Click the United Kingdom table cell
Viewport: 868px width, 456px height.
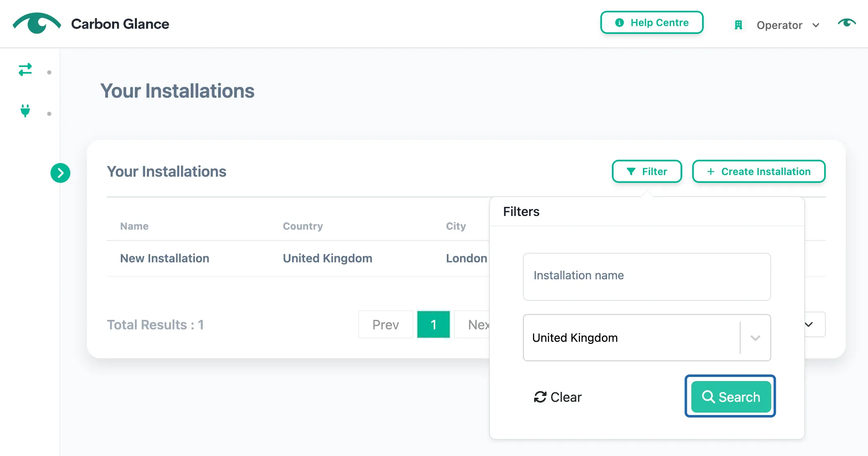pos(328,259)
